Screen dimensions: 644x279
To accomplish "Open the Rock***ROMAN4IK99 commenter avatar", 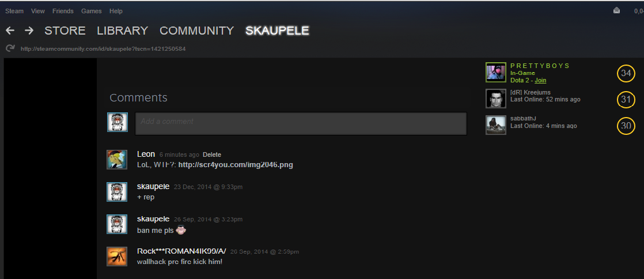I will point(117,257).
